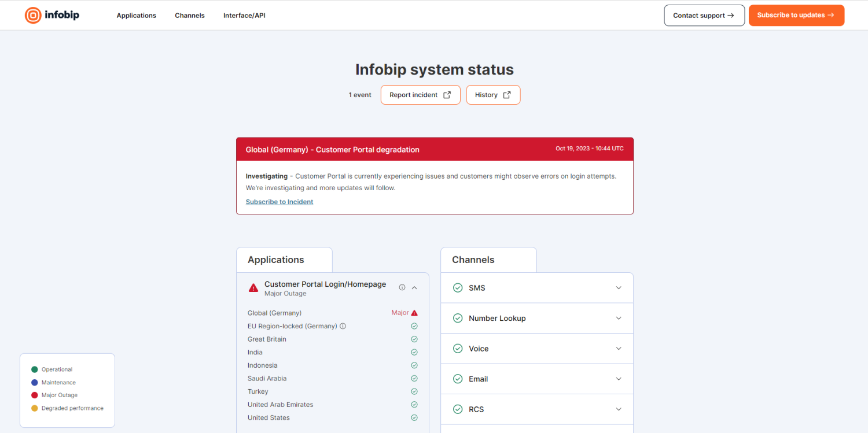Click info icon beside Customer Portal Login/Homepage

[402, 287]
